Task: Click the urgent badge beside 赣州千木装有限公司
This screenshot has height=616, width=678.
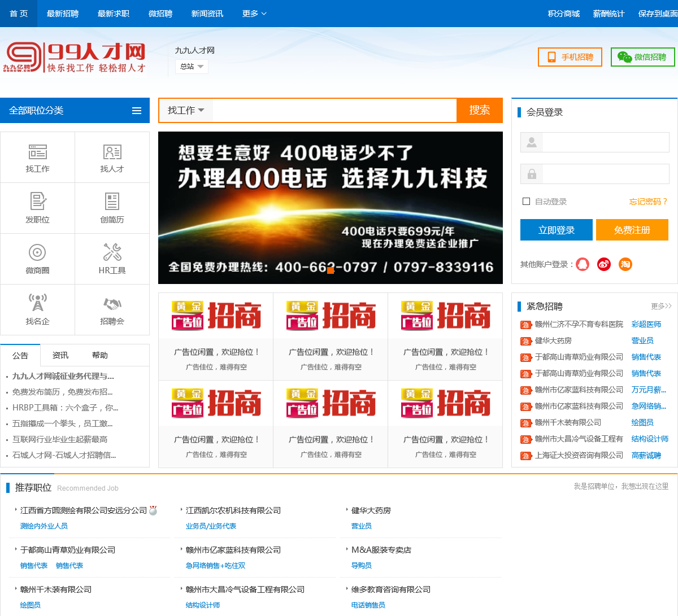Action: click(525, 423)
